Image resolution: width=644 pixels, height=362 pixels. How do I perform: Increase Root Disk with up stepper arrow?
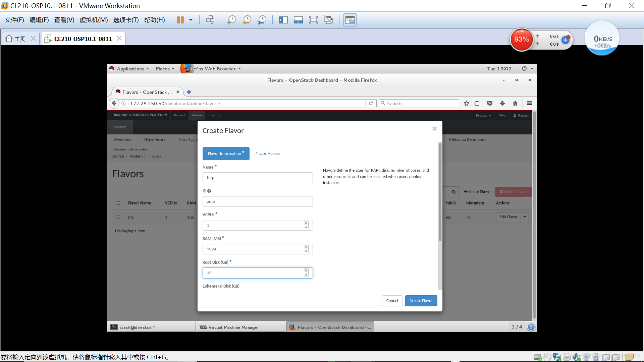(x=306, y=270)
